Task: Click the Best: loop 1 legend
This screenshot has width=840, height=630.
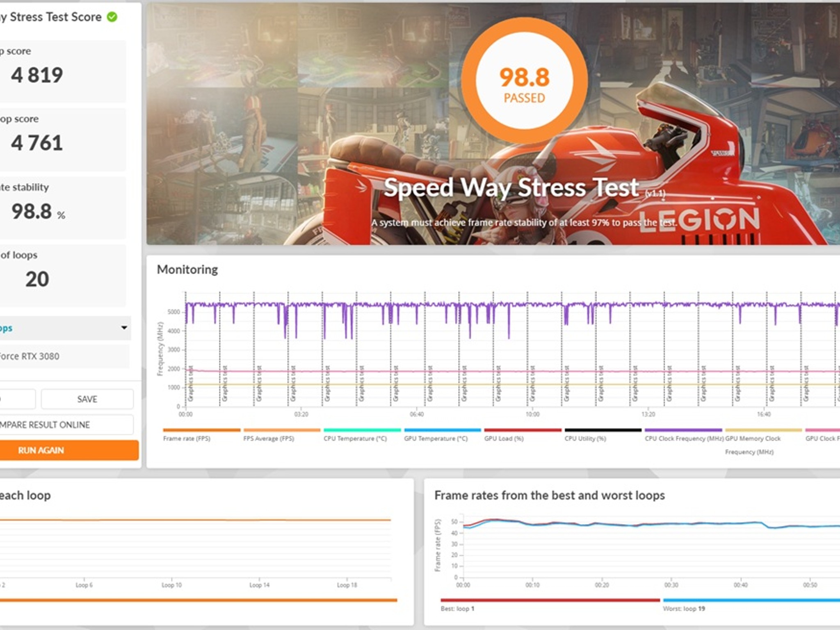Action: pyautogui.click(x=458, y=609)
